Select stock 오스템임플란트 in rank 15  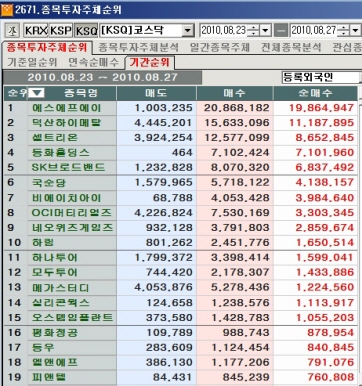(72, 318)
